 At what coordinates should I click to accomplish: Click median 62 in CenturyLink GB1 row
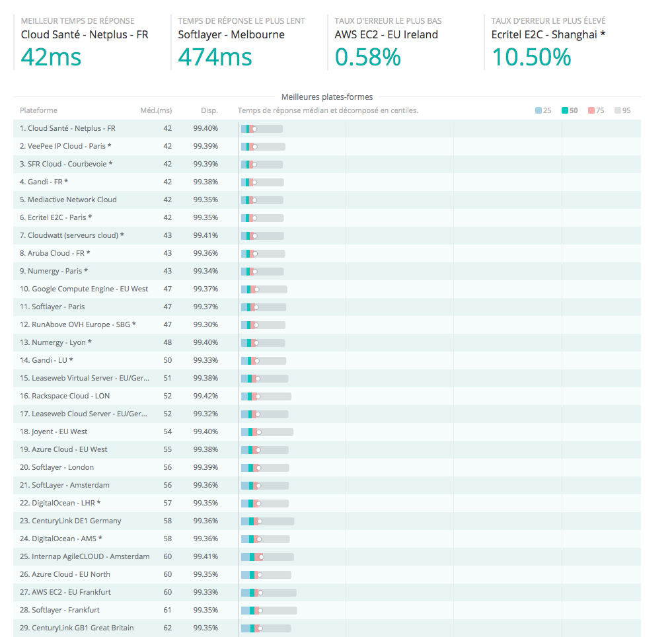(168, 628)
